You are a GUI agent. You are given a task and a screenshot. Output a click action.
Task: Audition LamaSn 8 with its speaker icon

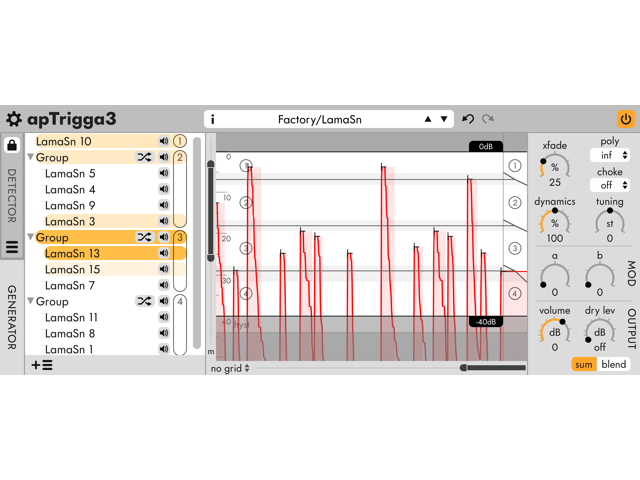(164, 333)
